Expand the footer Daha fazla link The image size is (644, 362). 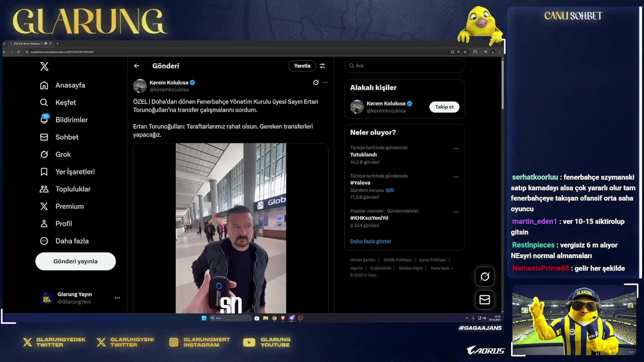coord(442,268)
